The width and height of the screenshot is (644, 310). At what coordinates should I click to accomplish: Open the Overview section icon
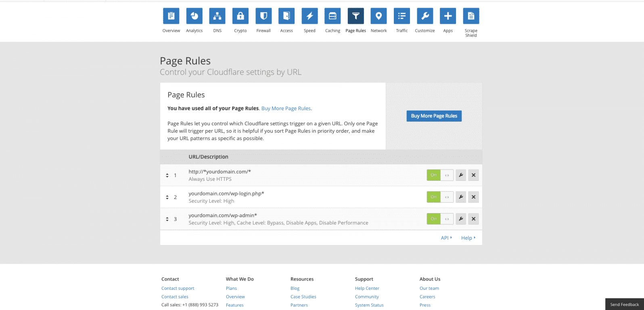click(171, 16)
